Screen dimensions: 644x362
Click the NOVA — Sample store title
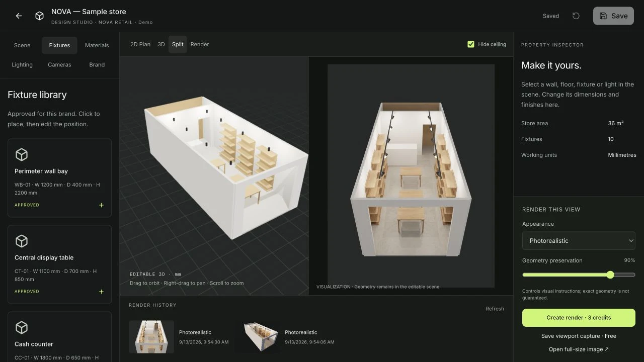click(x=89, y=12)
